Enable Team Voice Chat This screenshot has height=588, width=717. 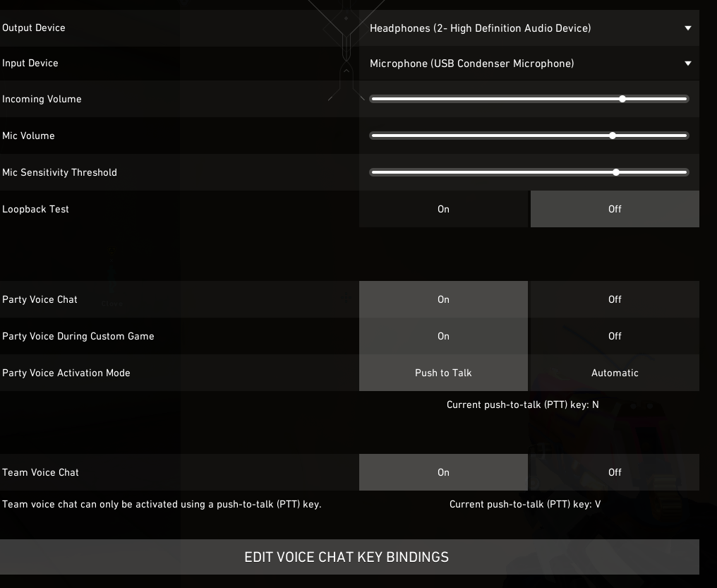point(443,472)
